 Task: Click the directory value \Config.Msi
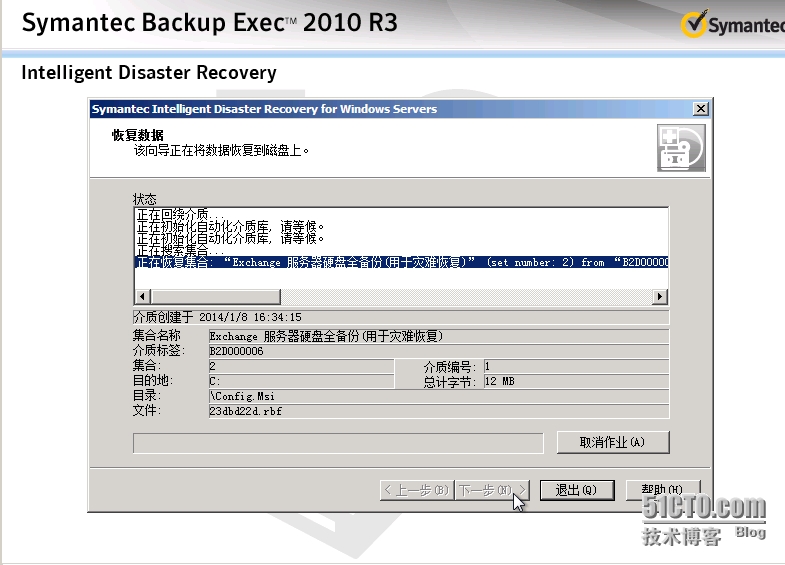pyautogui.click(x=439, y=396)
